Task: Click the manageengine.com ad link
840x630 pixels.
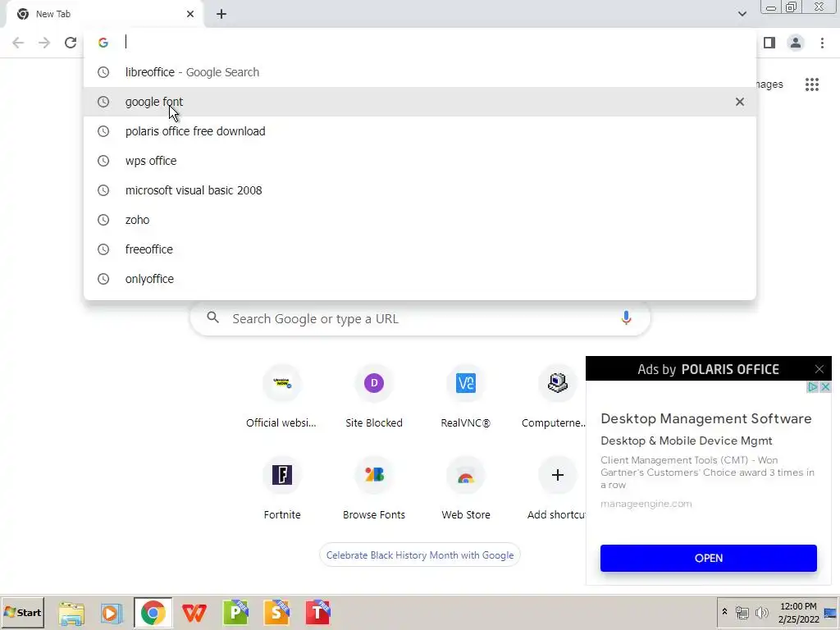Action: coord(646,504)
